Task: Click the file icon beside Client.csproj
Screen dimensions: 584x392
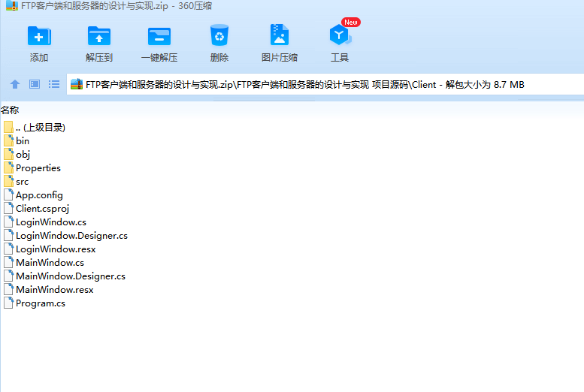Action: (8, 209)
